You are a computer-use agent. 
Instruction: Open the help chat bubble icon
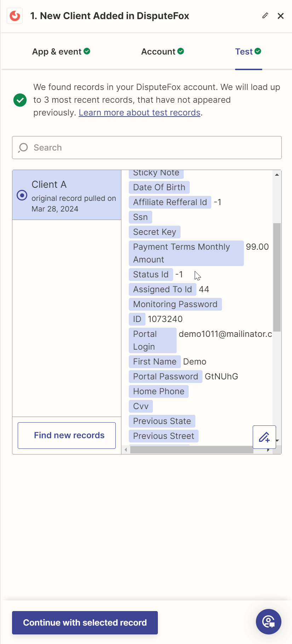(x=268, y=622)
